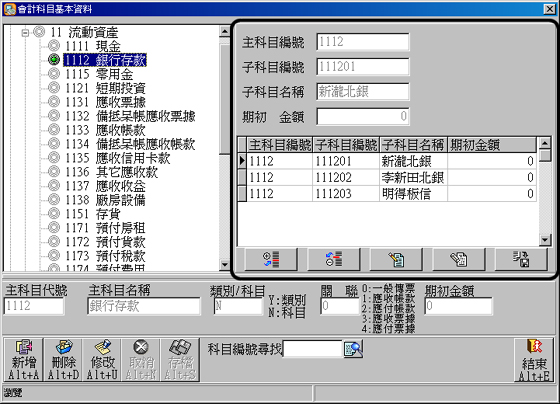
Task: Click the 新增 Alt+A button
Action: tap(24, 360)
